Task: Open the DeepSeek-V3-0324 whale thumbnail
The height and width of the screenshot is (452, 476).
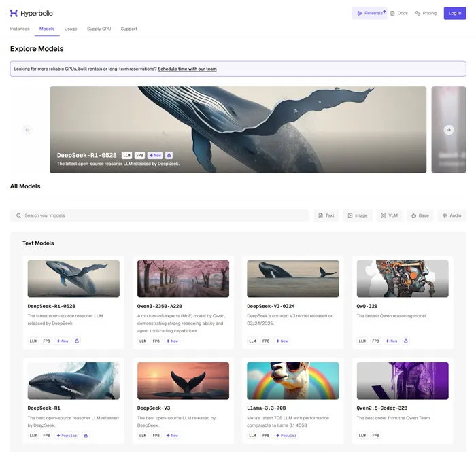Action: (x=293, y=279)
